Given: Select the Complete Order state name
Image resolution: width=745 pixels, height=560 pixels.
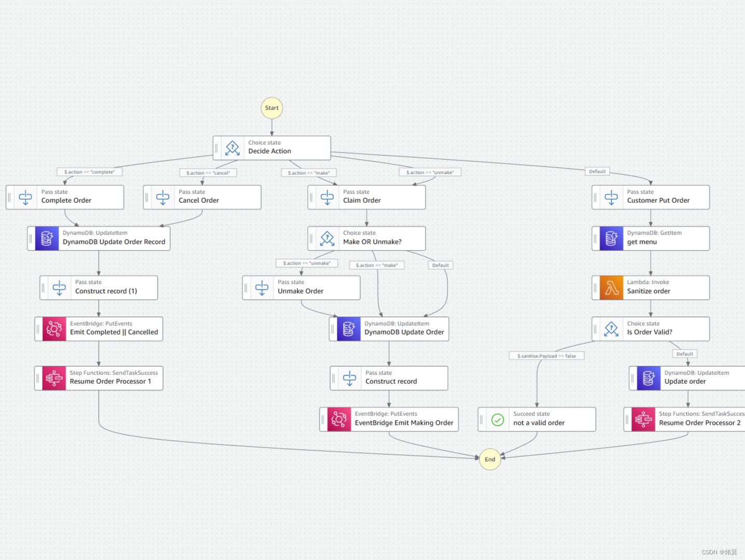Looking at the screenshot, I should (66, 201).
